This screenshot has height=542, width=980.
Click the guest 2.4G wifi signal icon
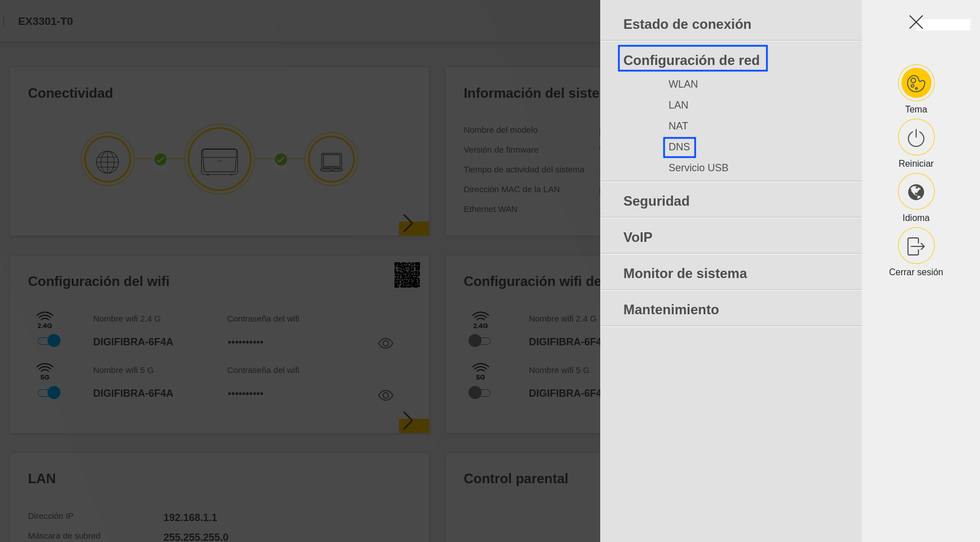point(480,320)
